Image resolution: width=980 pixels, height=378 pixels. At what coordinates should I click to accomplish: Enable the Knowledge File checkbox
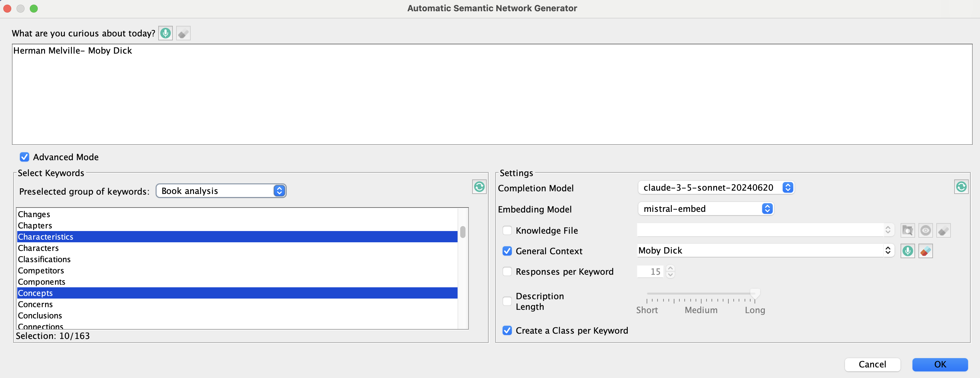(x=507, y=230)
